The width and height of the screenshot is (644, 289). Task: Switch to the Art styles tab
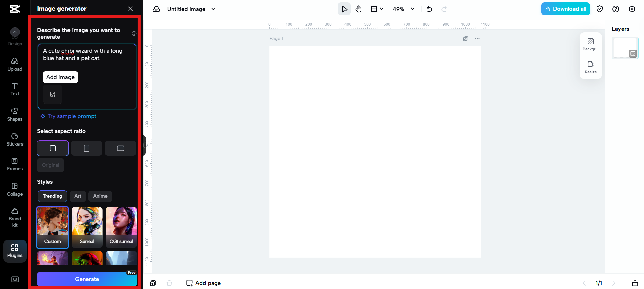click(78, 196)
